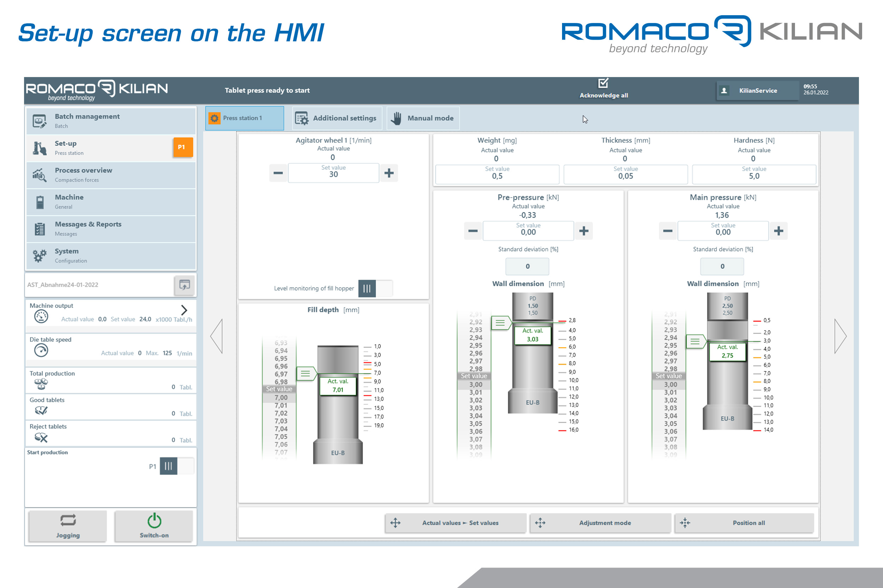Viewport: 883px width, 588px height.
Task: Select 3,05 on Pre-pressure wall scale
Action: (x=476, y=424)
